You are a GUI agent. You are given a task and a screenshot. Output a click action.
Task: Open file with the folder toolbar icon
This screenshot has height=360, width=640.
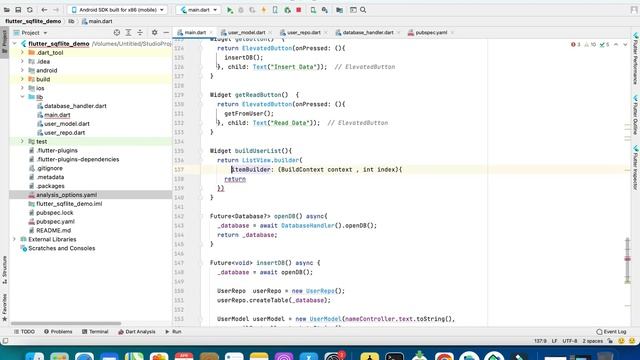click(7, 10)
